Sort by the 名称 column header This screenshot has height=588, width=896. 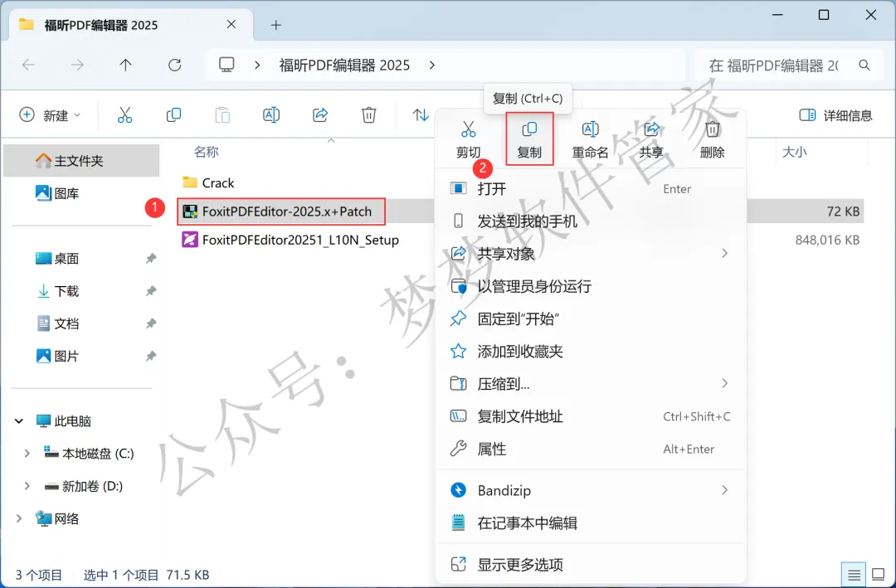point(207,152)
